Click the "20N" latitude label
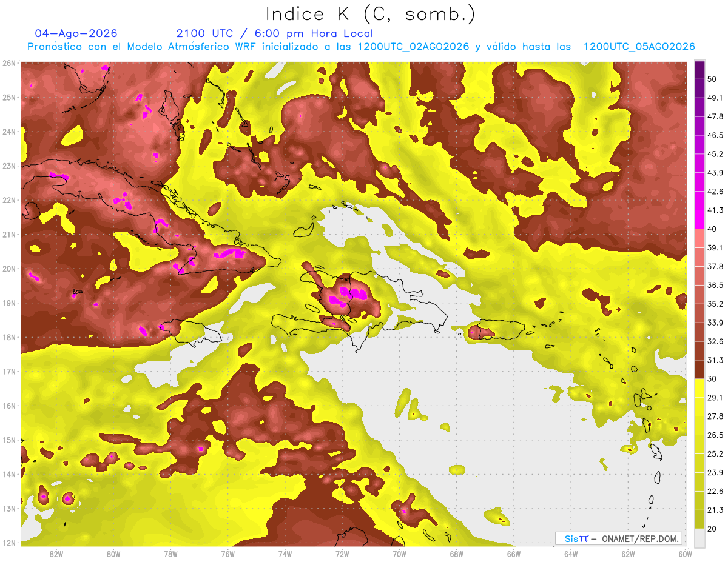The width and height of the screenshot is (728, 562). (x=9, y=269)
